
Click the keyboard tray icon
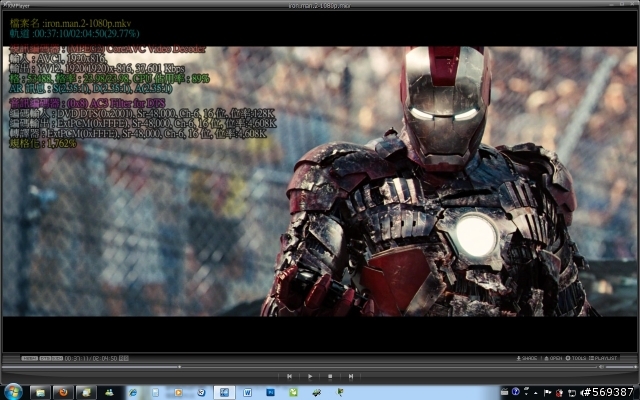pos(504,392)
